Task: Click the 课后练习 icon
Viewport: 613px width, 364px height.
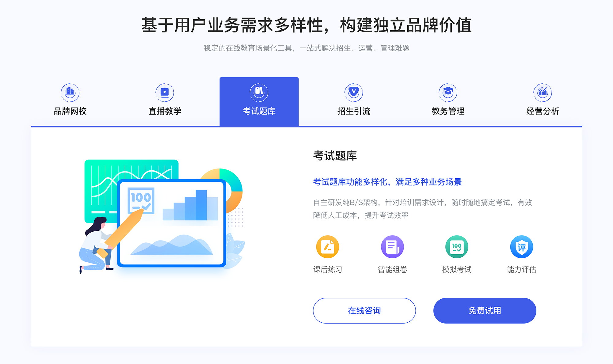Action: (x=328, y=249)
